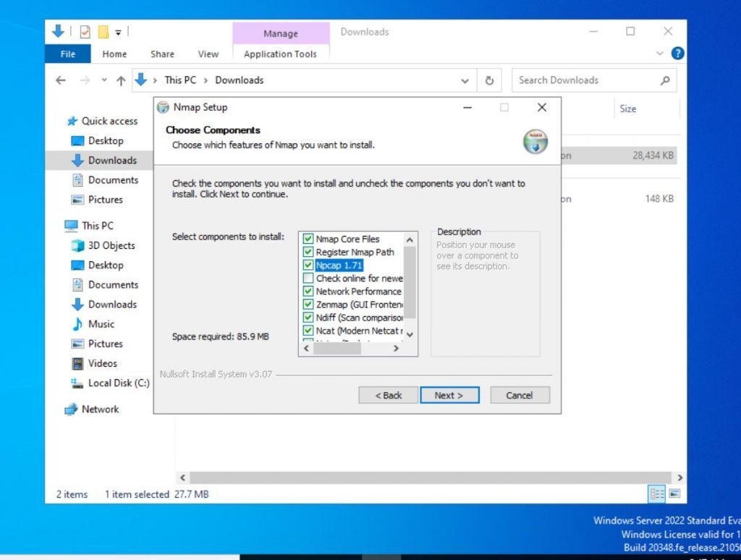
Task: Open the New Folder icon on Quick Access toolbar
Action: (103, 31)
